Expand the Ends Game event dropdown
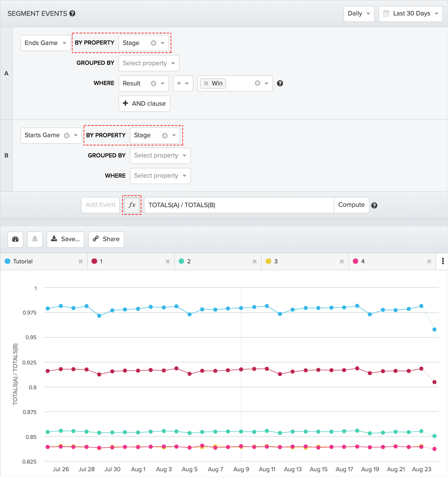The height and width of the screenshot is (477, 448). [45, 43]
